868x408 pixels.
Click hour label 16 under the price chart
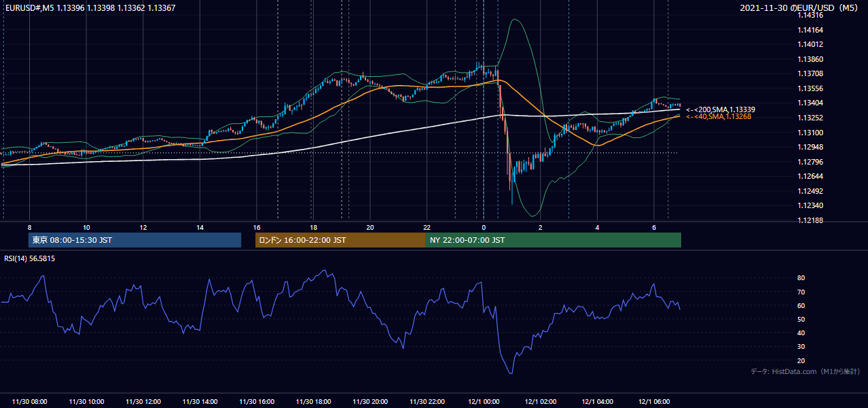[x=257, y=228]
